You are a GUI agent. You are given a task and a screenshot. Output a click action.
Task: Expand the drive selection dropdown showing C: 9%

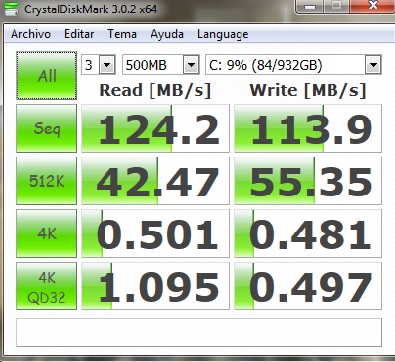point(373,65)
